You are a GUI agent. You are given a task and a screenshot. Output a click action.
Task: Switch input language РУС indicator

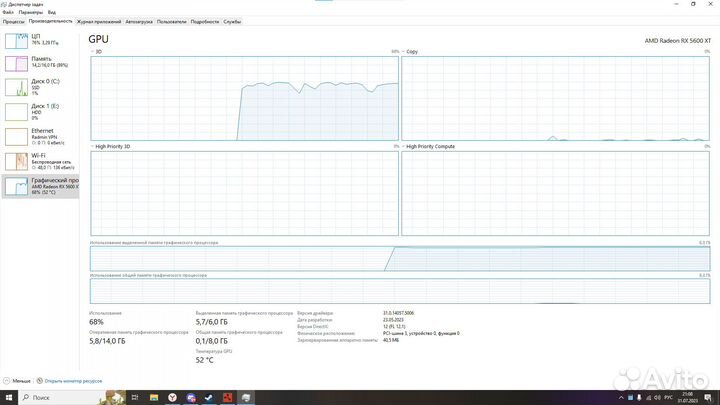click(669, 398)
